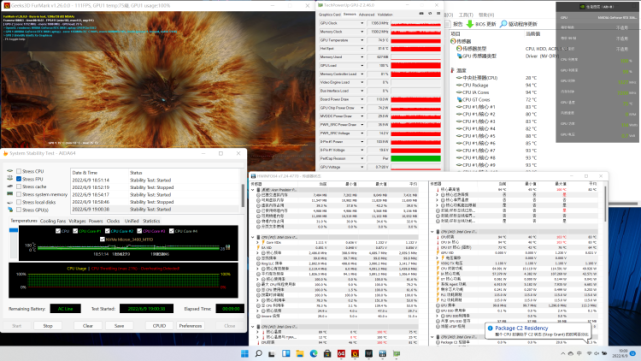Viewport: 641px width, 361px height.
Task: Open GPU Voltage sensor dropdown
Action: pyautogui.click(x=362, y=167)
